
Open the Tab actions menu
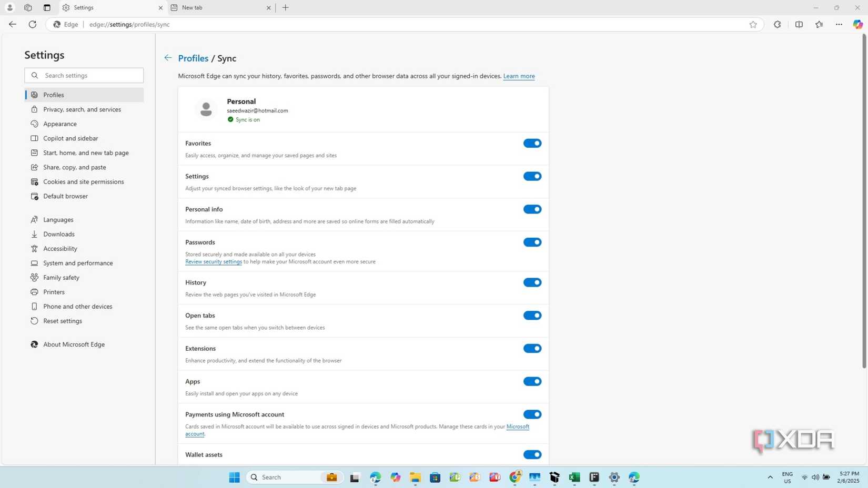click(x=46, y=7)
